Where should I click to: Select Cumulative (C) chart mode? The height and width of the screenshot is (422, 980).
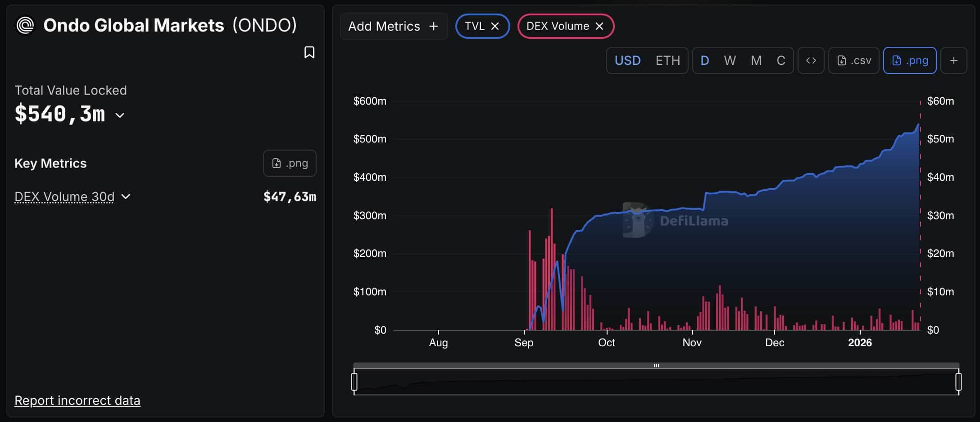[x=781, y=60]
